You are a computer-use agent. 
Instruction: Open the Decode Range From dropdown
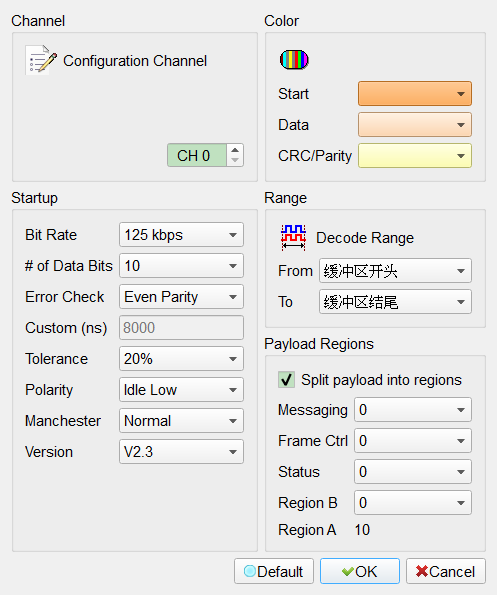click(395, 271)
